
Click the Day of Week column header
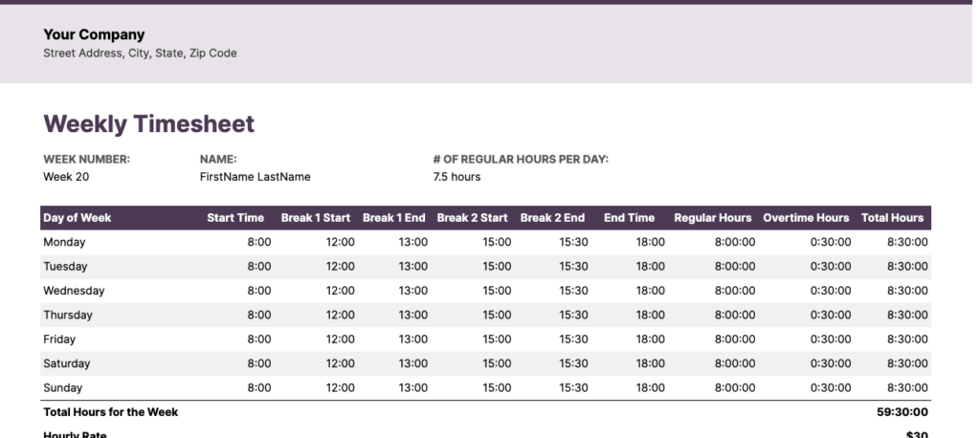78,218
